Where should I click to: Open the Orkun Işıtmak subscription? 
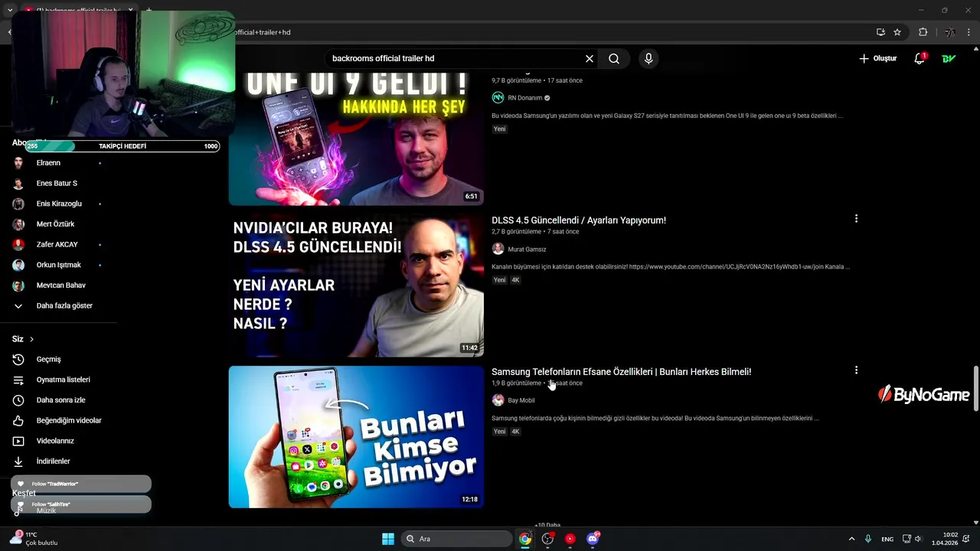click(58, 265)
